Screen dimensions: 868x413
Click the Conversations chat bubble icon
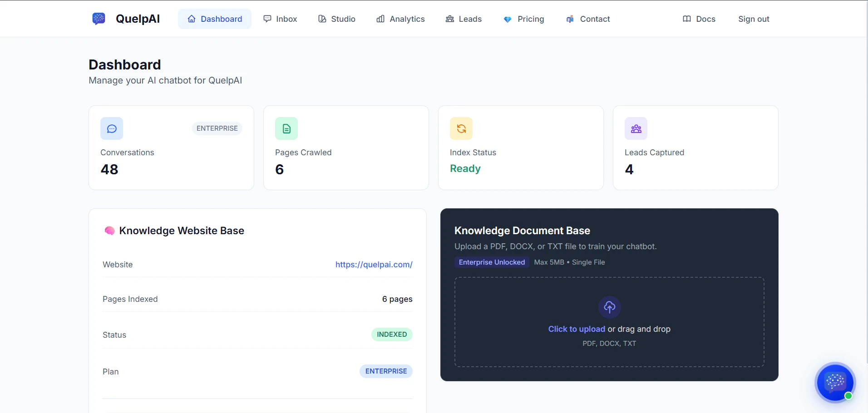click(x=112, y=129)
